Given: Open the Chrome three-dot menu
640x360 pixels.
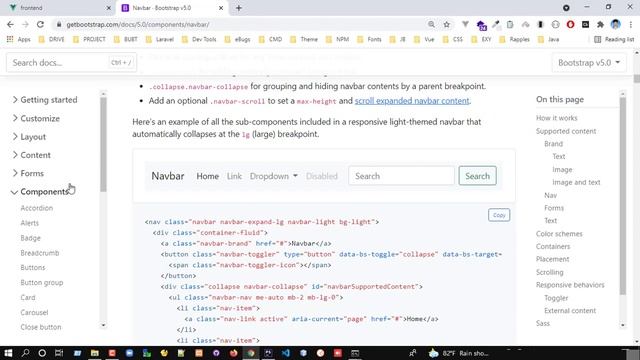Looking at the screenshot, I should pyautogui.click(x=631, y=24).
